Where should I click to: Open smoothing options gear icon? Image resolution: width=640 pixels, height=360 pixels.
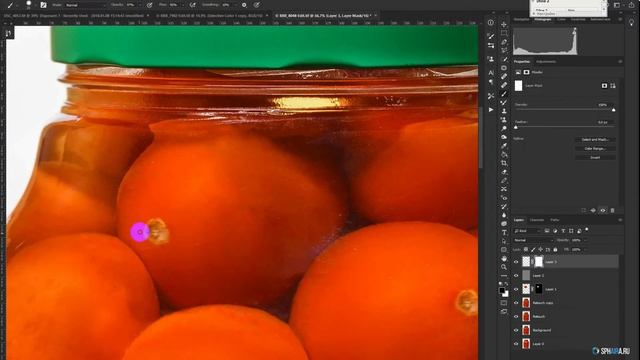[244, 5]
